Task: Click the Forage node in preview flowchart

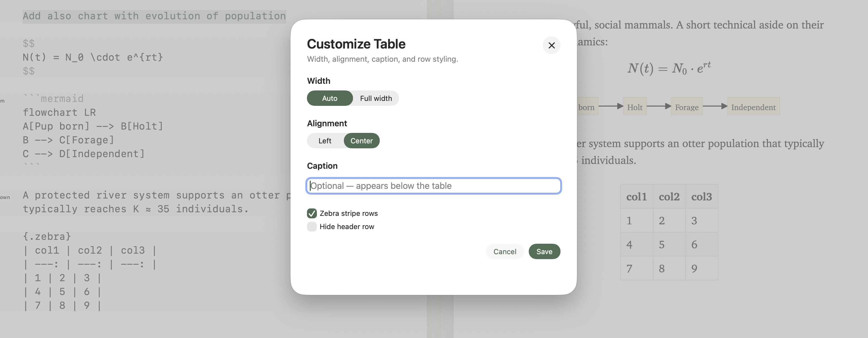Action: coord(687,106)
